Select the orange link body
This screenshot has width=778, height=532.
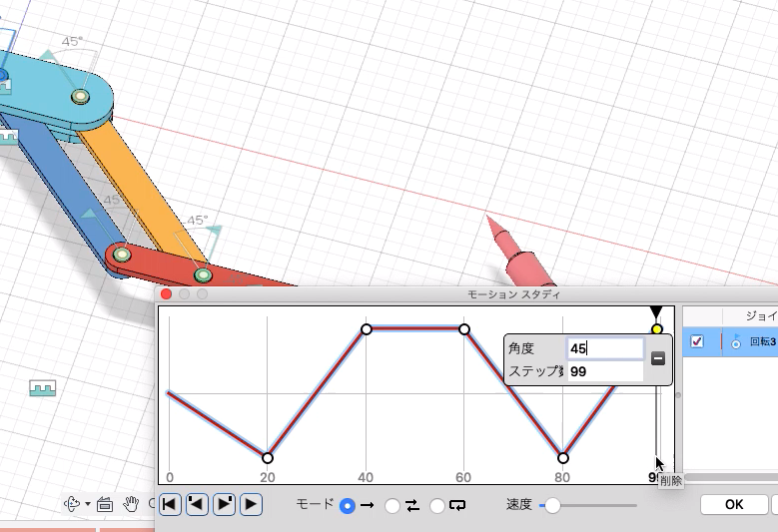coord(144,190)
